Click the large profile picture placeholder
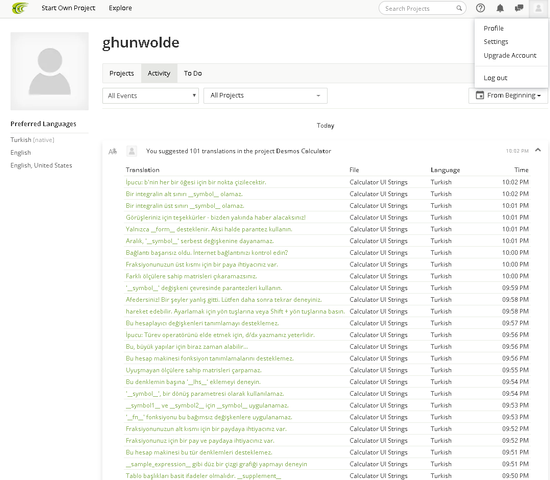Screen dimensions: 550x480 click(49, 71)
